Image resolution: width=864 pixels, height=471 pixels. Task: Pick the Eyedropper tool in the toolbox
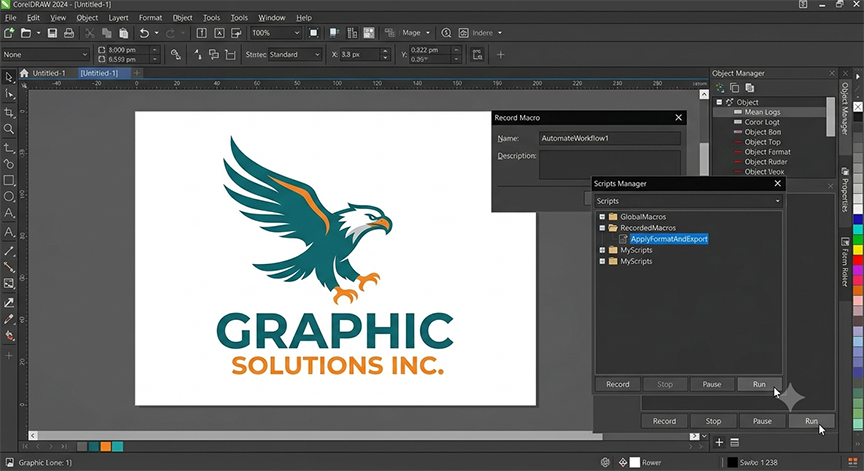9,320
